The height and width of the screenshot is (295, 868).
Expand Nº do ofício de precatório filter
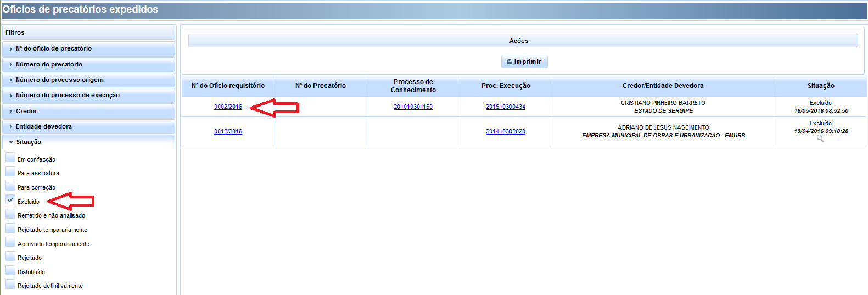(x=54, y=48)
